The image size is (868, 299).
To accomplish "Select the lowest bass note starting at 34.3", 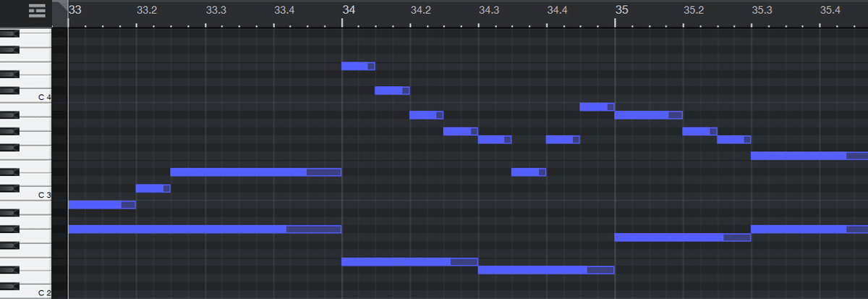I will pyautogui.click(x=546, y=270).
